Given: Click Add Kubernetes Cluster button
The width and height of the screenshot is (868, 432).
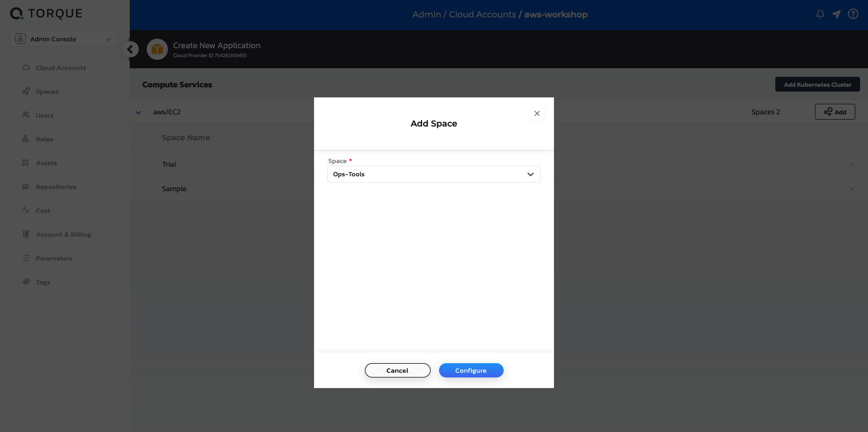Looking at the screenshot, I should pos(818,84).
